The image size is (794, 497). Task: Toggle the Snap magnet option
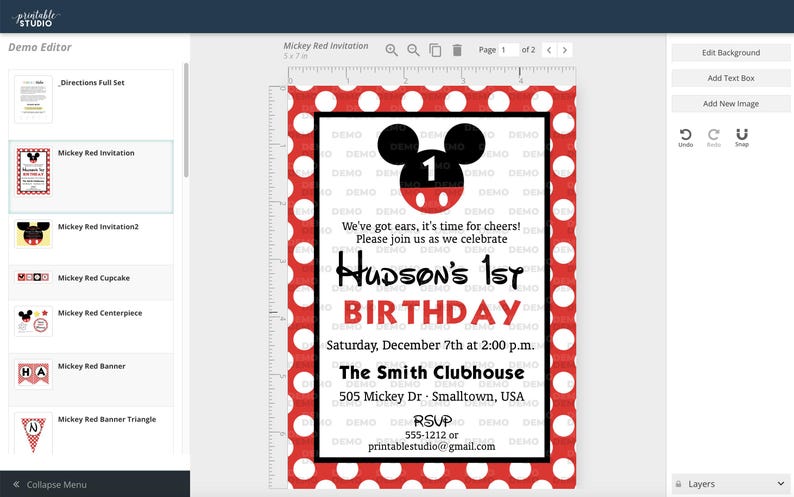click(742, 137)
